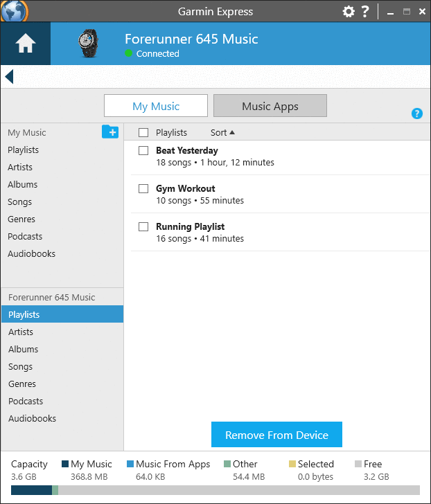Click the 54.4 MB Other value
Viewport: 431px width, 504px height.
(249, 477)
